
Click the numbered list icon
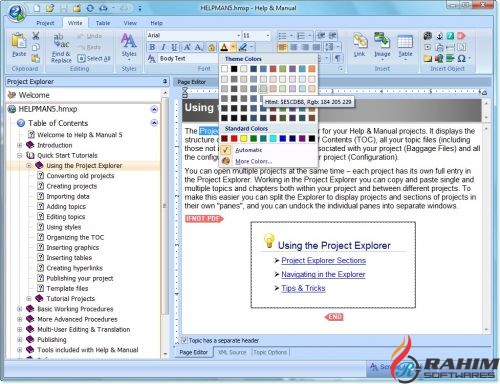coord(301,36)
